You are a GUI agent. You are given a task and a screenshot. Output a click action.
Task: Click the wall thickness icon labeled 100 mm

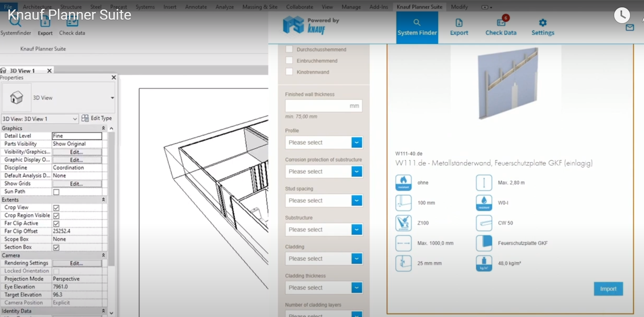pyautogui.click(x=403, y=203)
